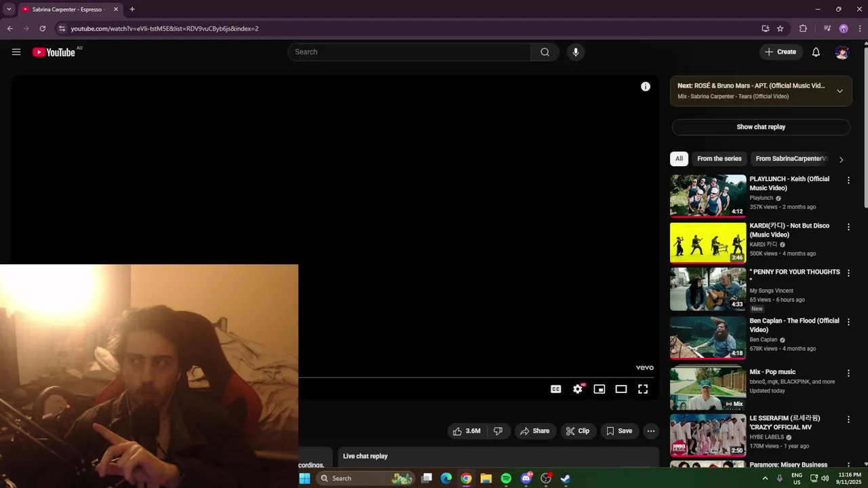Open the YouTube hamburger guide menu
Image resolution: width=868 pixels, height=488 pixels.
pos(16,52)
